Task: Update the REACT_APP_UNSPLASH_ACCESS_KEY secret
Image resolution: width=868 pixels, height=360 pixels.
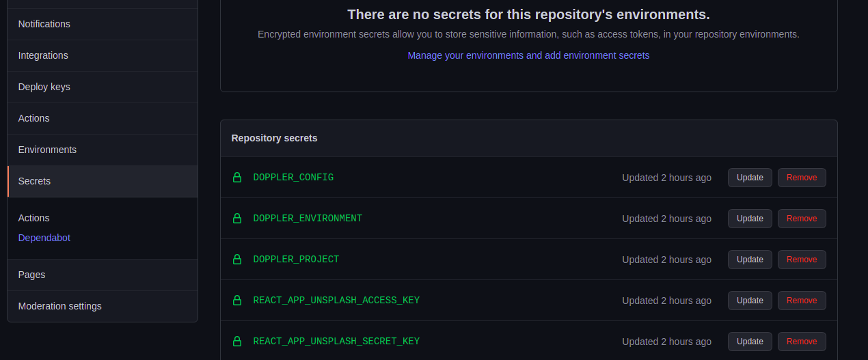Action: pyautogui.click(x=750, y=301)
